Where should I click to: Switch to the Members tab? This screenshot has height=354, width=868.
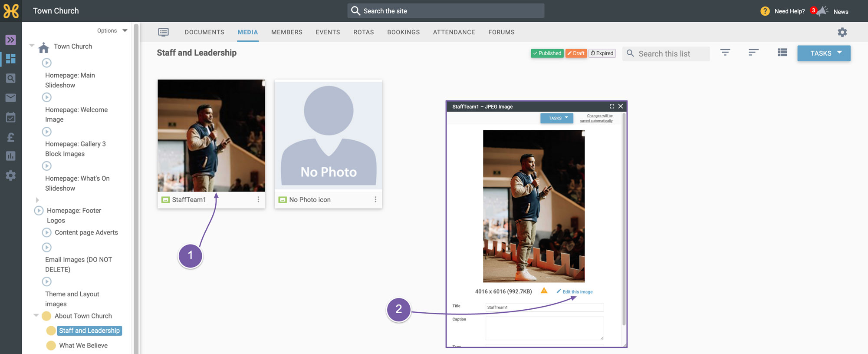click(x=287, y=32)
